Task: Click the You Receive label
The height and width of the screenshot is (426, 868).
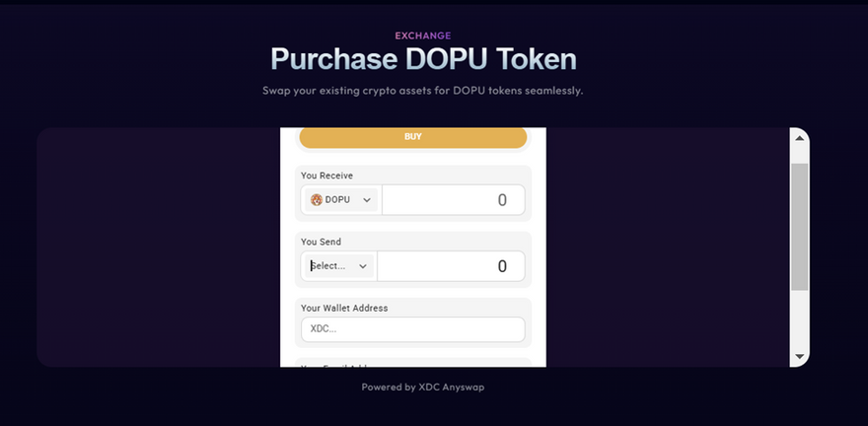Action: click(326, 176)
